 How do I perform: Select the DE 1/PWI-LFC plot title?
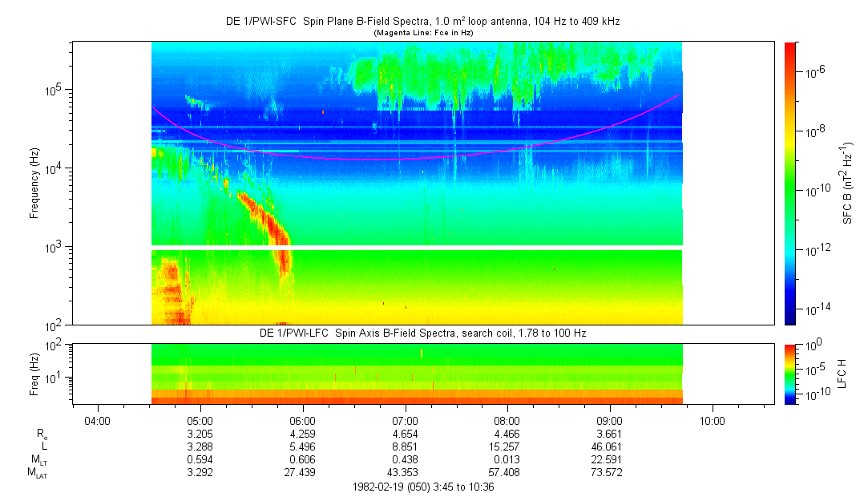(423, 333)
